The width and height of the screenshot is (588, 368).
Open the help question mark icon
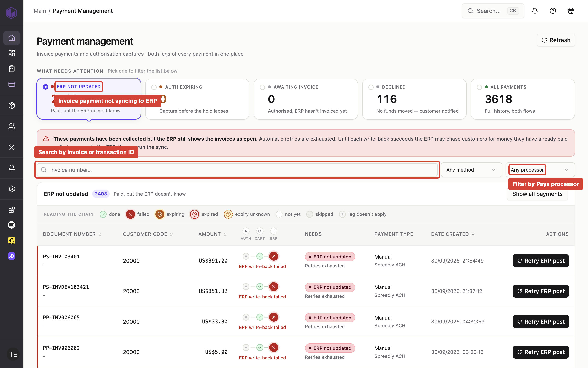tap(553, 11)
